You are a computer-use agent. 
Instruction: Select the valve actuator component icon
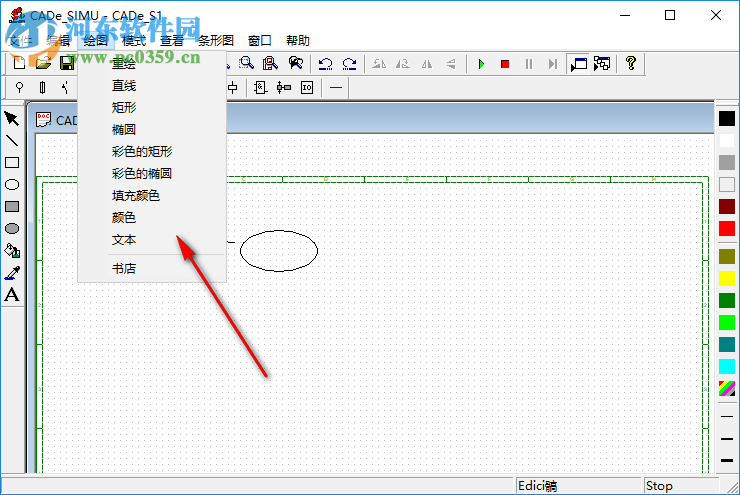[284, 87]
